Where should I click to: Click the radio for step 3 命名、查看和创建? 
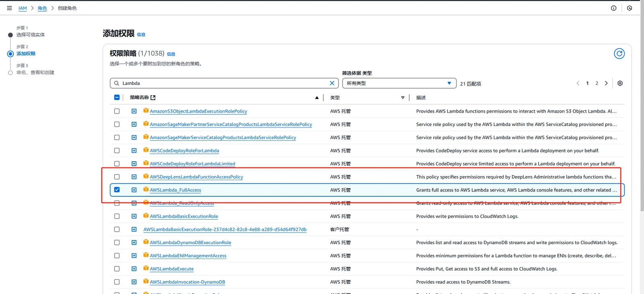pyautogui.click(x=10, y=73)
